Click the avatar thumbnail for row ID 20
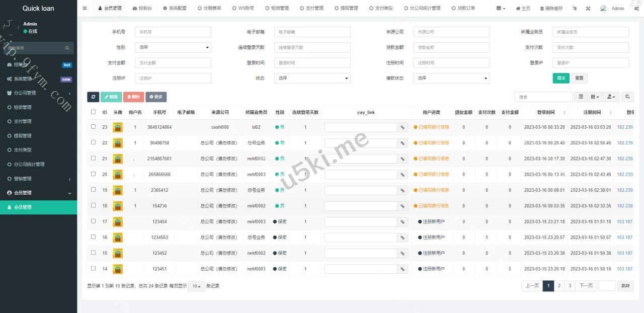Screen dimensions: 644x313 tap(118, 175)
